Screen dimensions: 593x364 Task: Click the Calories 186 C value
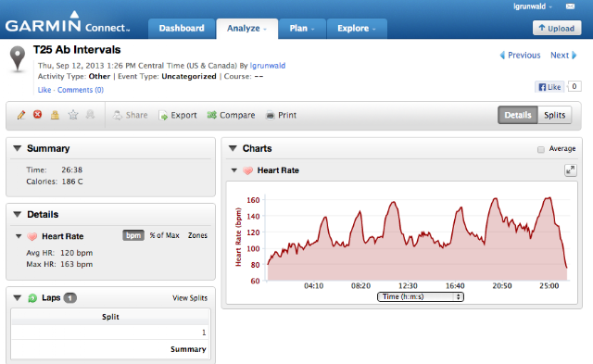coord(72,182)
